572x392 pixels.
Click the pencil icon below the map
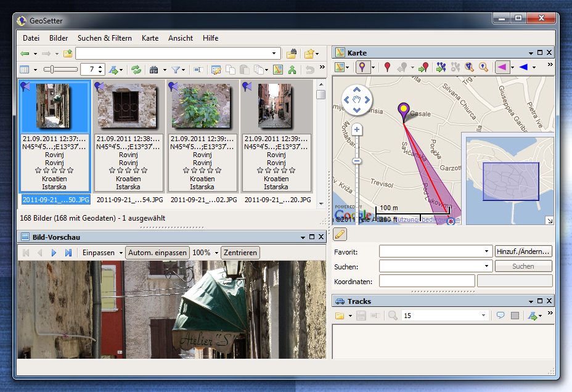(340, 234)
